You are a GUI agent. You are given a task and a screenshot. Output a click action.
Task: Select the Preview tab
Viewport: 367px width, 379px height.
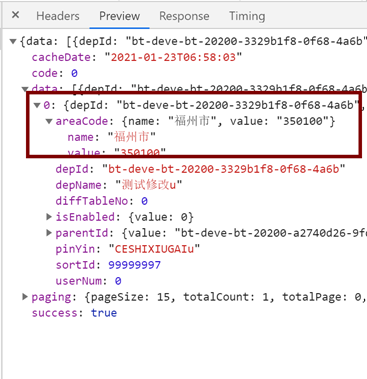click(119, 16)
